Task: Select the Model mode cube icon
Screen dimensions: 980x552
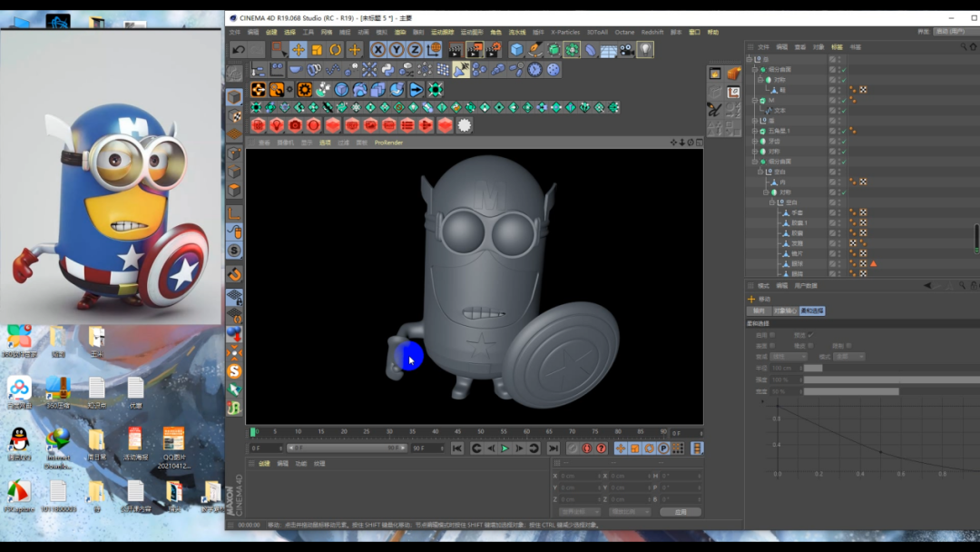Action: pyautogui.click(x=234, y=97)
